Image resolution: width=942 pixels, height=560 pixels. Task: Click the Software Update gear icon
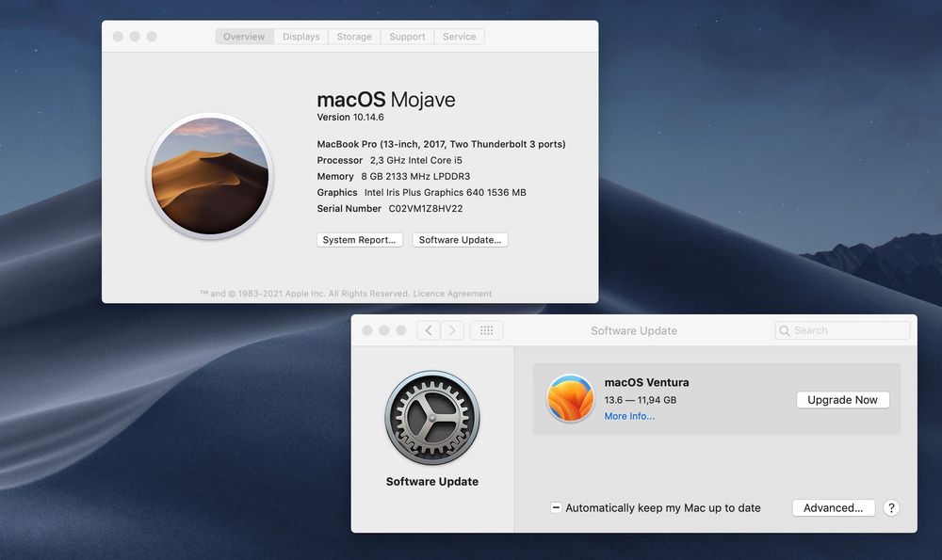pos(432,418)
